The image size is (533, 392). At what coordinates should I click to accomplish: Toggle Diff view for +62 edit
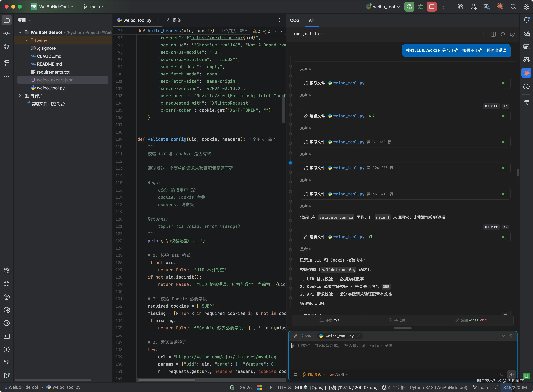point(491,106)
